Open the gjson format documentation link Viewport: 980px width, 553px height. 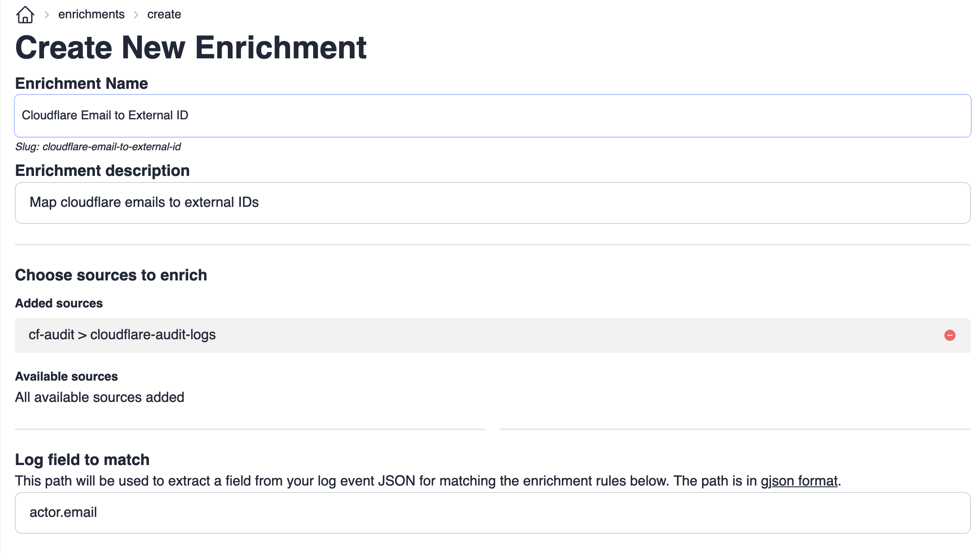799,481
